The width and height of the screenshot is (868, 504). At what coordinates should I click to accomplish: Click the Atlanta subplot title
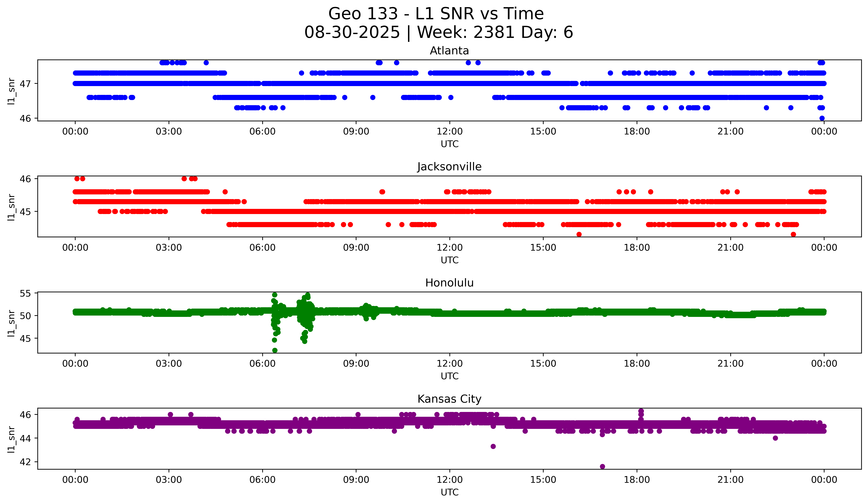pyautogui.click(x=449, y=51)
